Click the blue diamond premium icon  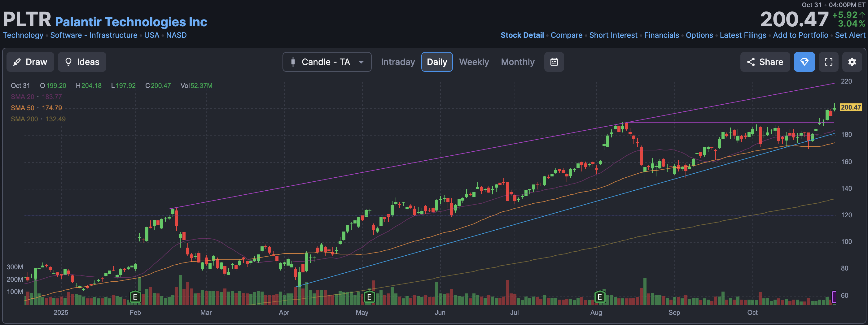pyautogui.click(x=804, y=62)
